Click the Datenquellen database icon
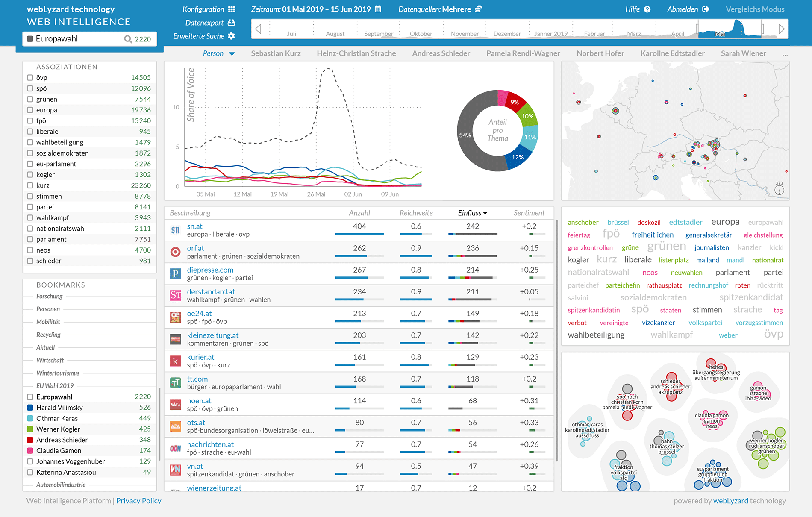 point(479,9)
